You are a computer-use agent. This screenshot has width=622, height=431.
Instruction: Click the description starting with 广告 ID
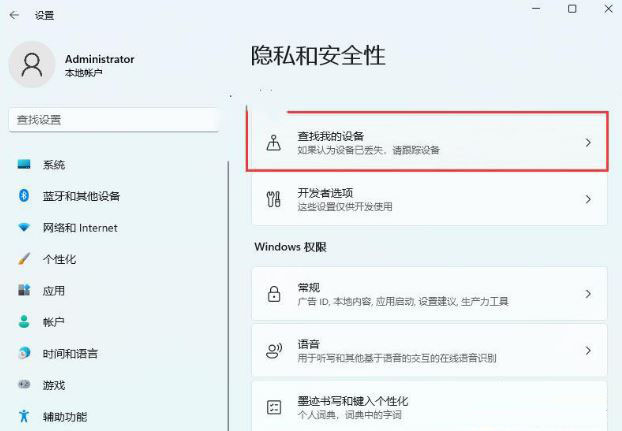403,302
